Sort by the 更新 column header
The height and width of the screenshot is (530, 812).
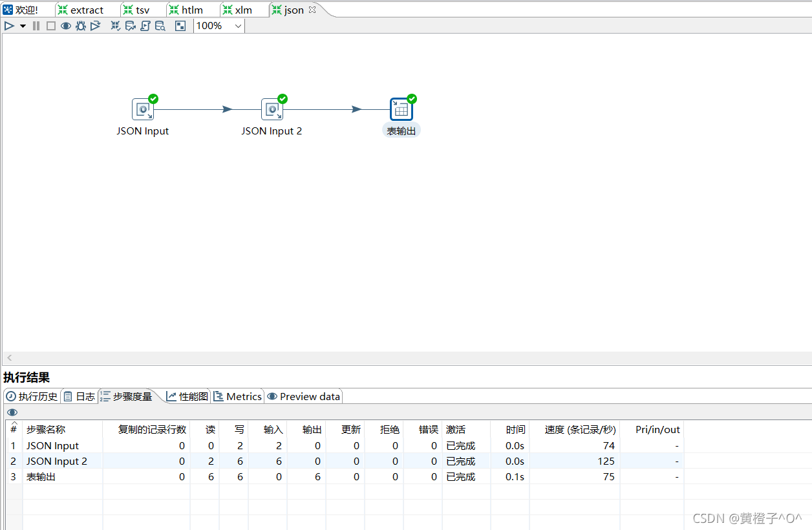pyautogui.click(x=345, y=429)
